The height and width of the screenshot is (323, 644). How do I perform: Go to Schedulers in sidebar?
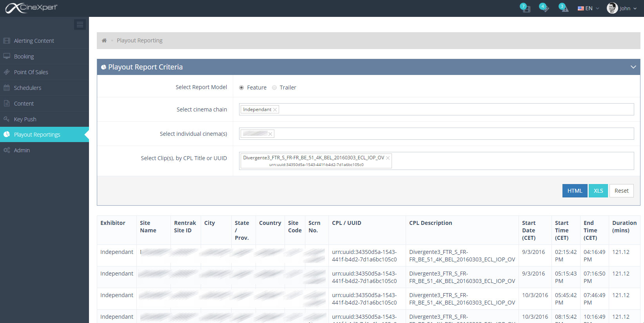point(27,88)
